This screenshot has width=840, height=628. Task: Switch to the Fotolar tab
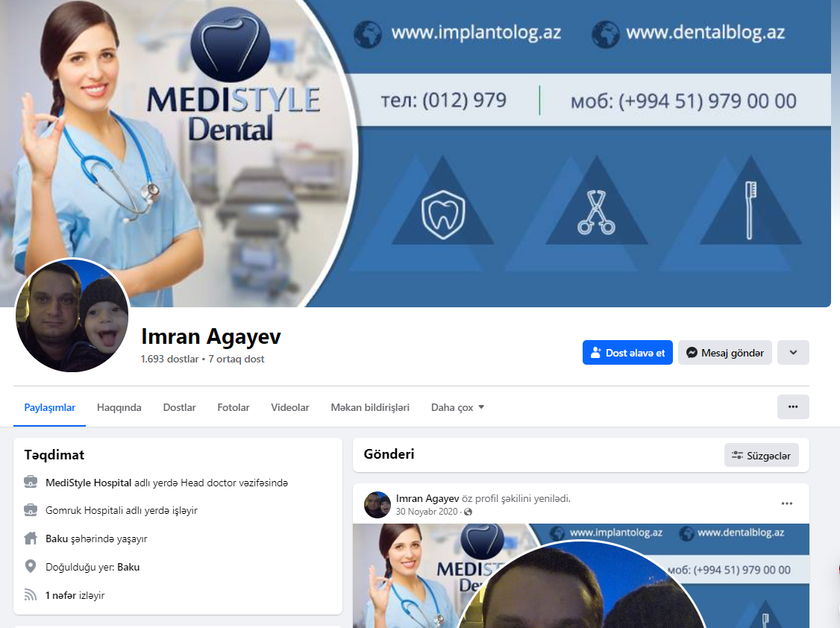coord(233,407)
